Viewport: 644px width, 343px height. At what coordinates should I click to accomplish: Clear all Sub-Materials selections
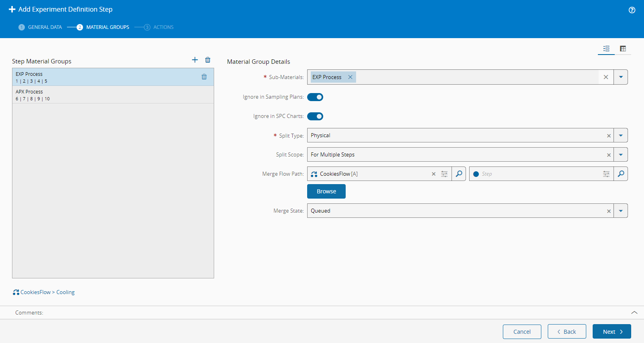606,77
